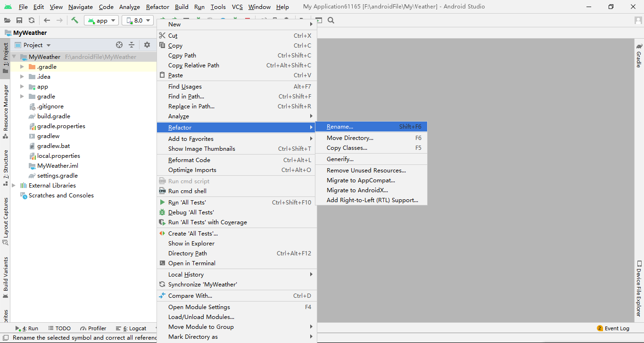Click the Open folder toolbar icon

pos(7,20)
